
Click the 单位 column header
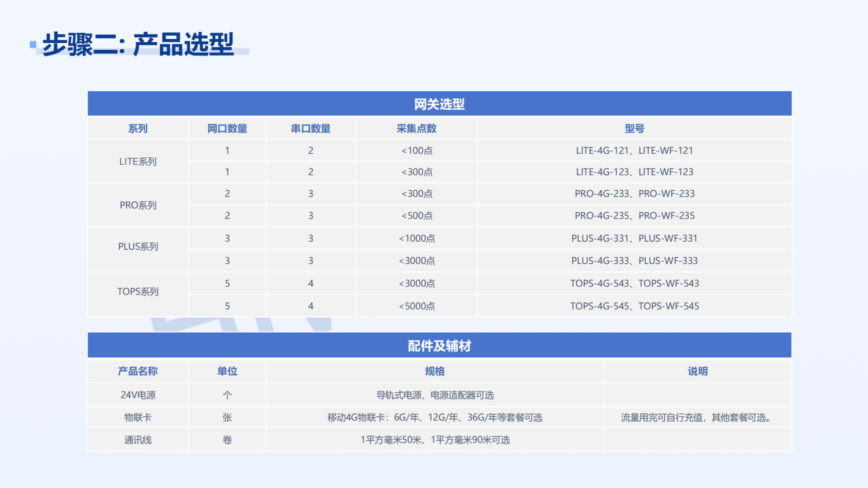pos(227,371)
